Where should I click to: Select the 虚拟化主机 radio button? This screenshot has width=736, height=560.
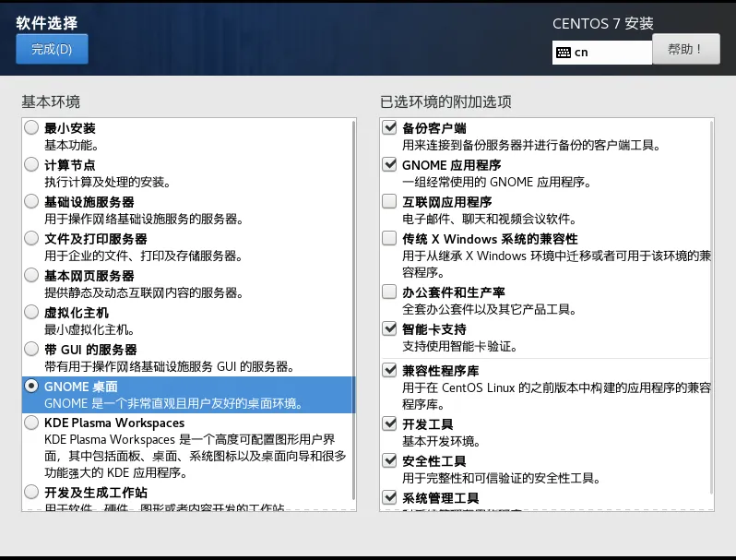pos(31,312)
